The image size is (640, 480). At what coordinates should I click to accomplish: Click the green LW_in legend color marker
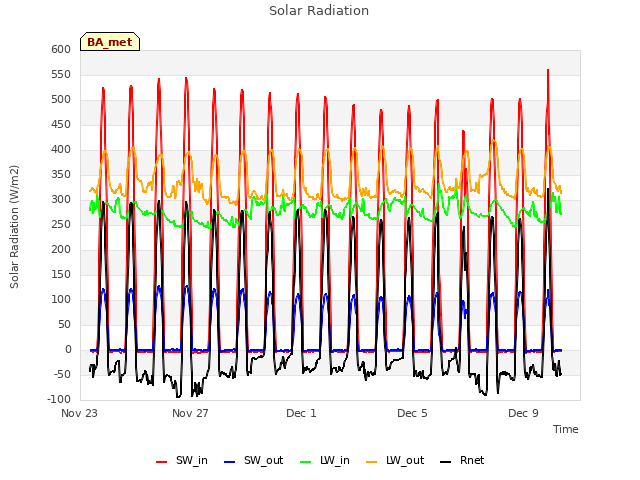coord(306,462)
